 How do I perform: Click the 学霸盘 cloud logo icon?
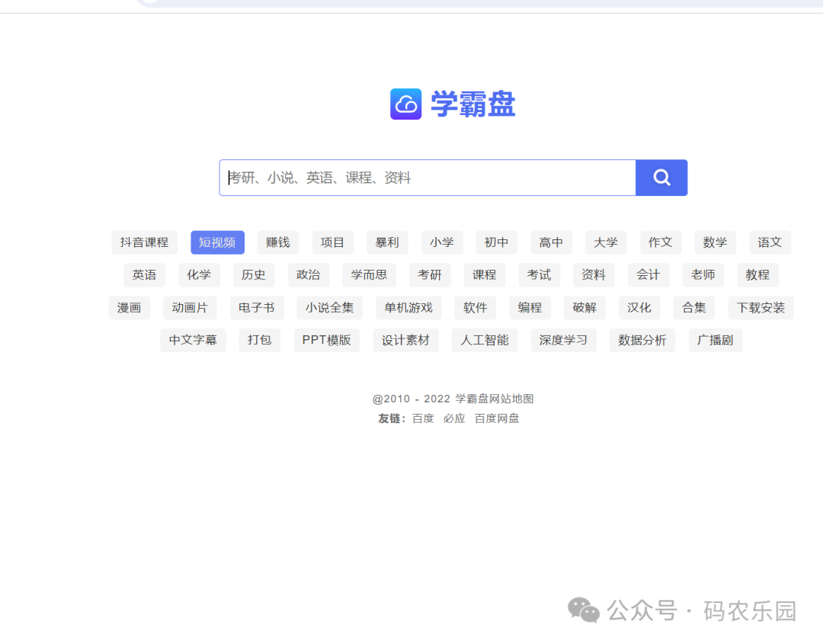point(405,103)
